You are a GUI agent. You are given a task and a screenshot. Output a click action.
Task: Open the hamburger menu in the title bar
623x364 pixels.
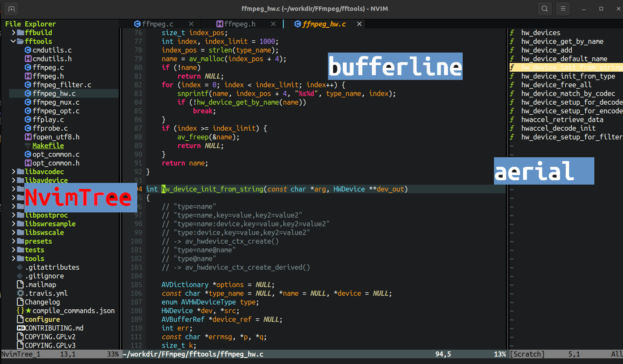point(563,9)
